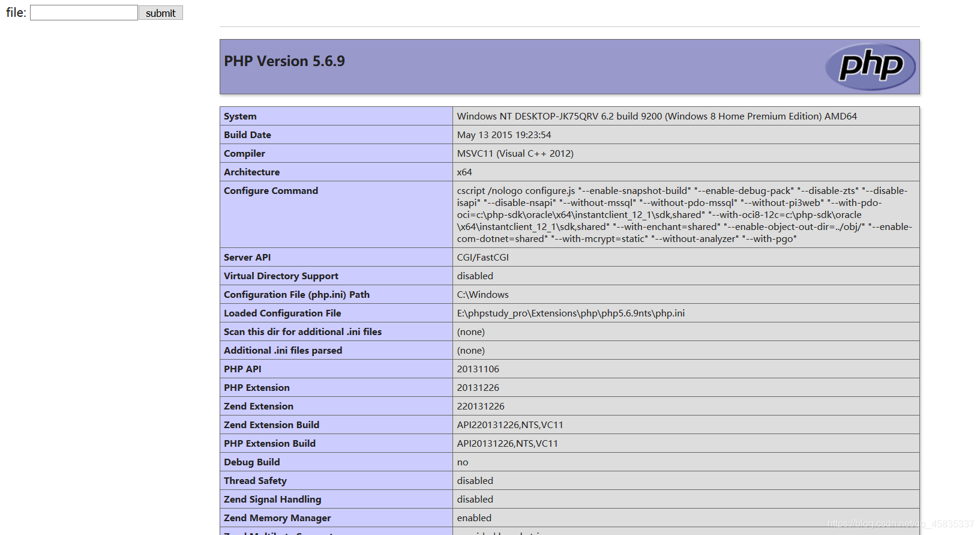Select the PHP Version 5.6.9 heading
The height and width of the screenshot is (535, 980).
click(284, 61)
